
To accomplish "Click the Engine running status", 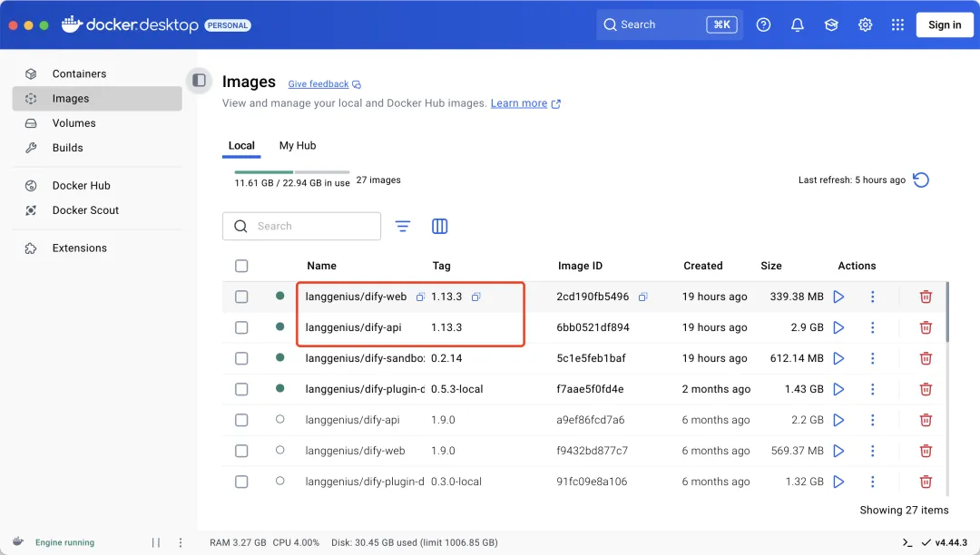I will pyautogui.click(x=65, y=542).
